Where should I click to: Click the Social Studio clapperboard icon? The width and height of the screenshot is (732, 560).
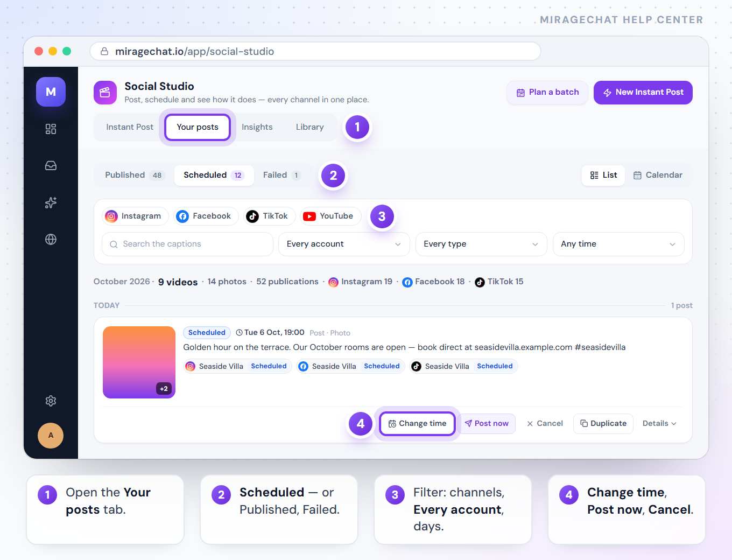105,93
